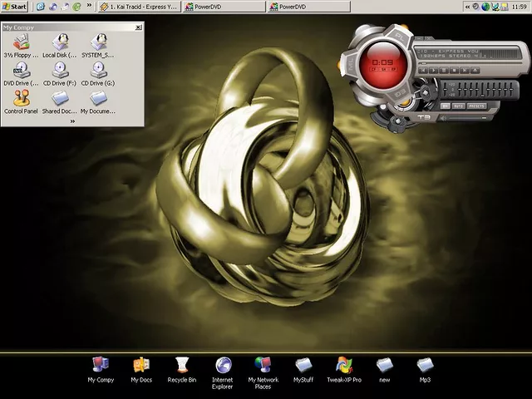Toggle the equalizer AUTO button

pyautogui.click(x=458, y=106)
